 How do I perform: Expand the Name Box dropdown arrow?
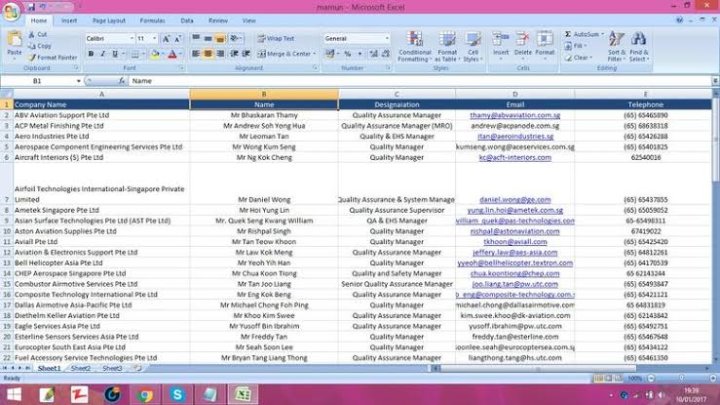click(77, 80)
